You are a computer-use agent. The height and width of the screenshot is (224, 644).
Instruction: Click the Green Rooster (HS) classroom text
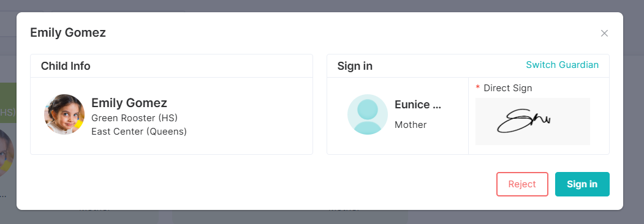[x=134, y=118]
